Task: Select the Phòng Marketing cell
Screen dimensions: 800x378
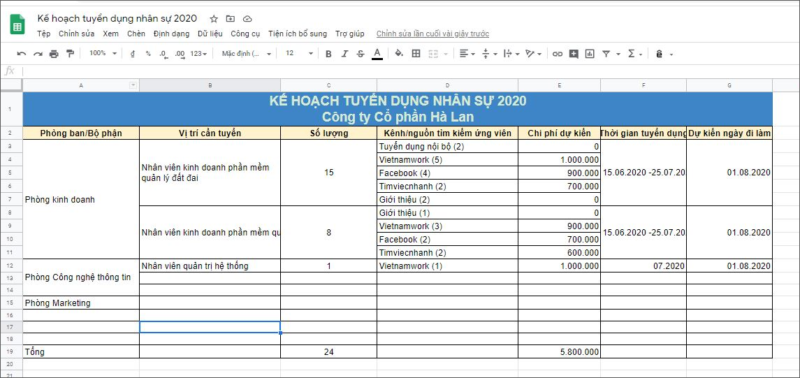Action: point(81,303)
